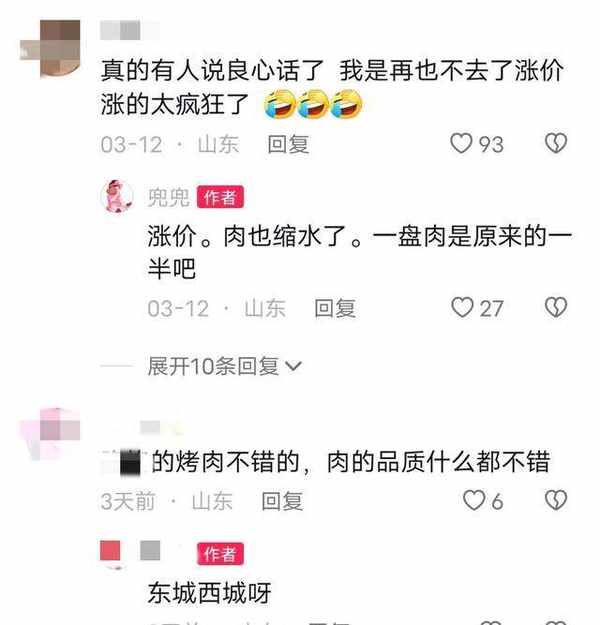Open 兜兜's profile avatar

pos(117,196)
